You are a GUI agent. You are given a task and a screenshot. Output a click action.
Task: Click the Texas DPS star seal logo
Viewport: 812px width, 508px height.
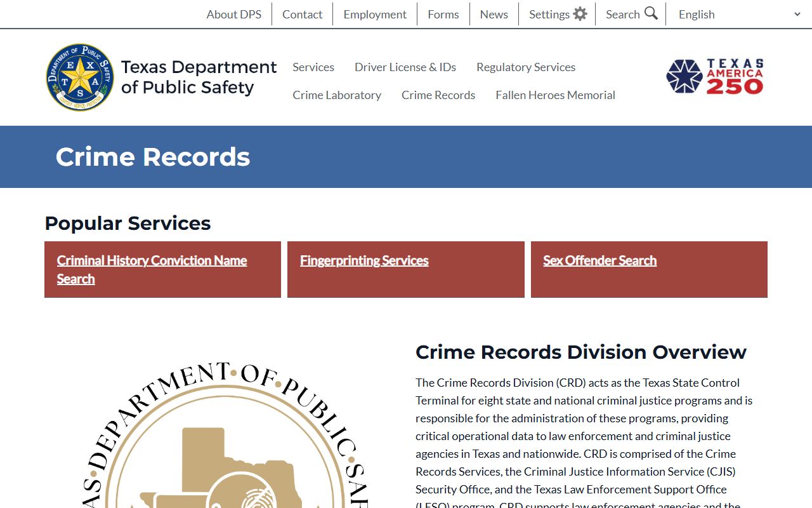pos(80,77)
